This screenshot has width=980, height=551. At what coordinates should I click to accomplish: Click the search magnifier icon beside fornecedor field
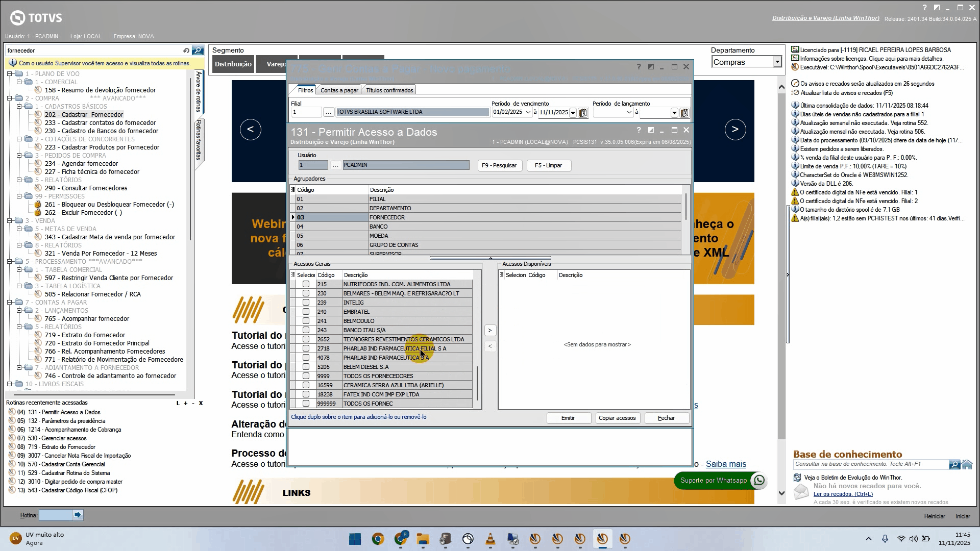pos(198,51)
